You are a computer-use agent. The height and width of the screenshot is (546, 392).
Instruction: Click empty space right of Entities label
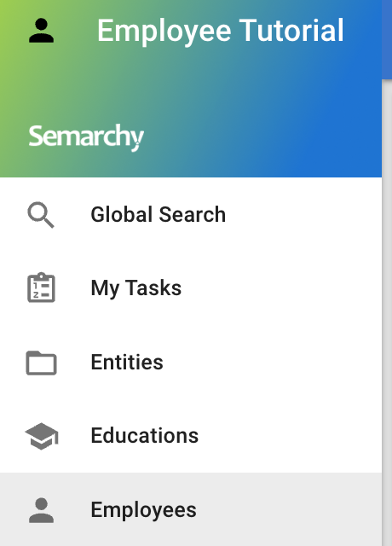271,362
